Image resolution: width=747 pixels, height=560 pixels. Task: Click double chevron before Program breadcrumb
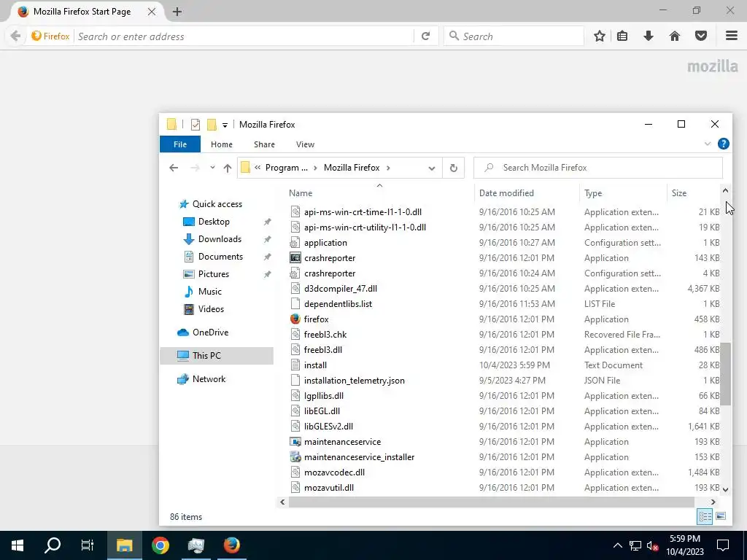(258, 168)
